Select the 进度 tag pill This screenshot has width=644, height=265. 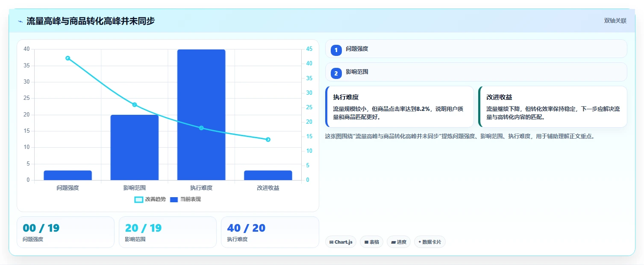click(x=399, y=242)
